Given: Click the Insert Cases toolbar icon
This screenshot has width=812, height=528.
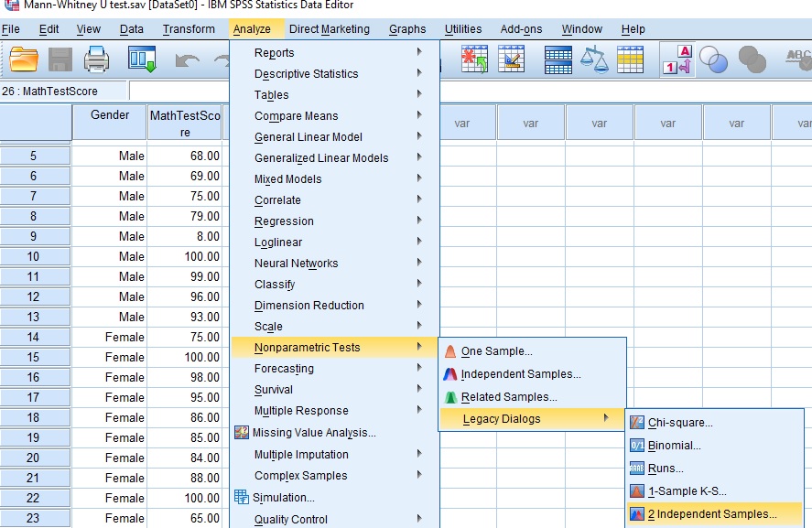Looking at the screenshot, I should pos(473,59).
